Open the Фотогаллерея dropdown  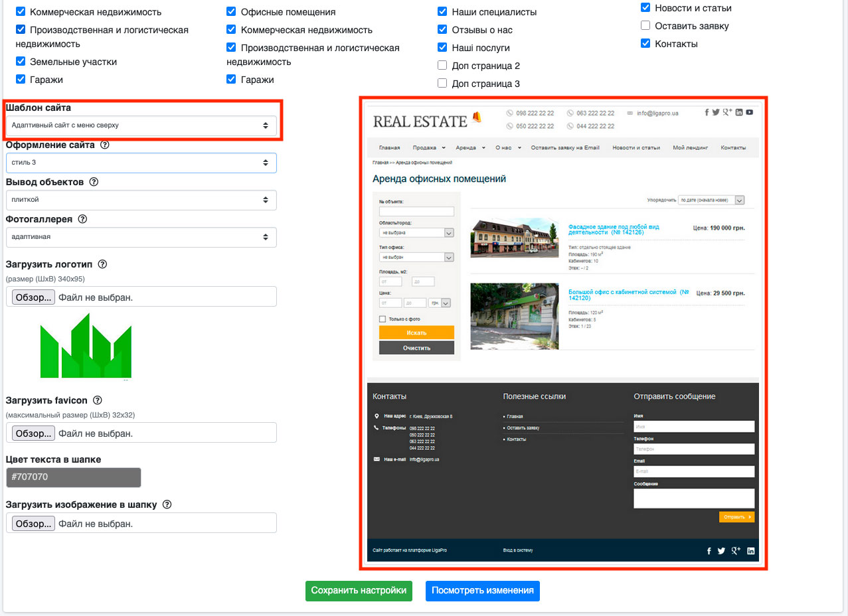click(x=141, y=237)
